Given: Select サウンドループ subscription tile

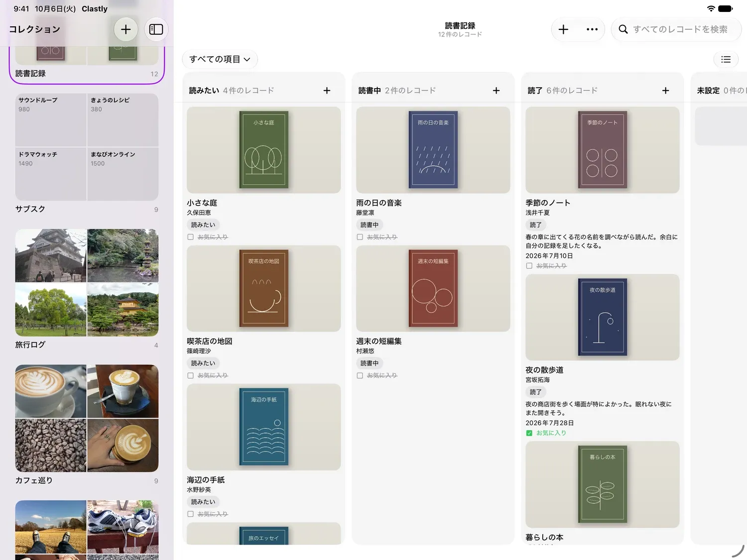Looking at the screenshot, I should click(51, 120).
